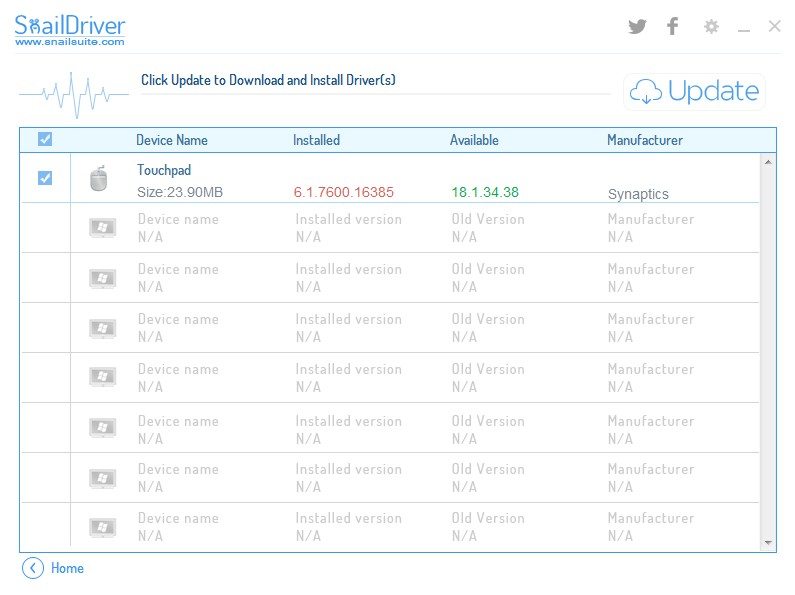
Task: Open settings via the gear icon
Action: click(711, 27)
